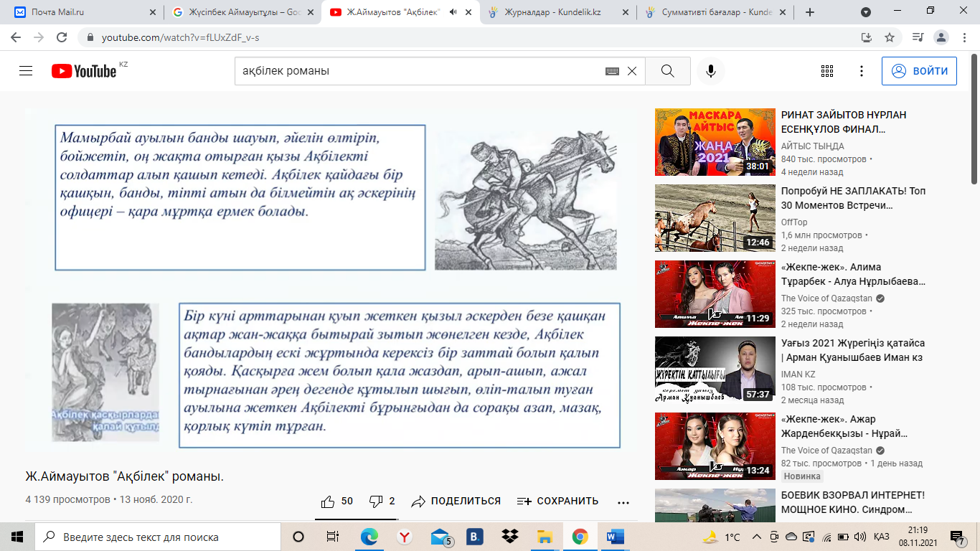
Task: Open the OffTop channel link
Action: (x=794, y=222)
